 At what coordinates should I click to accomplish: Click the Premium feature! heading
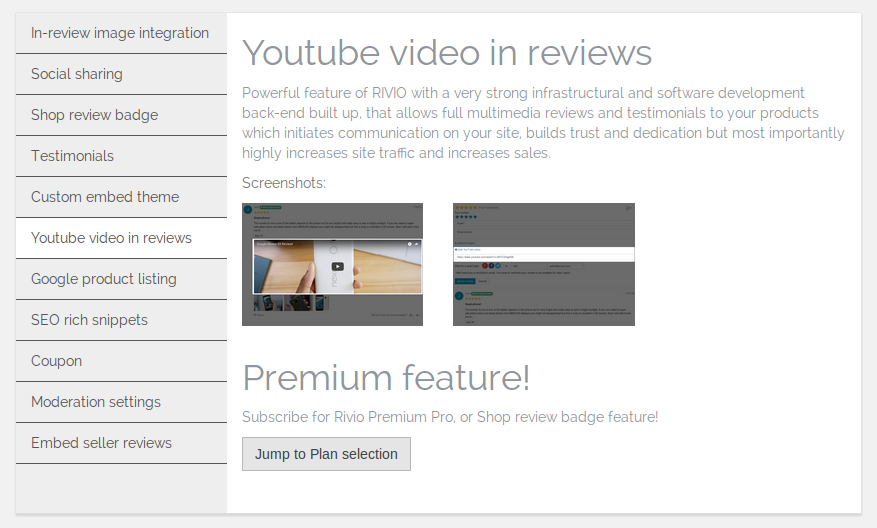[x=386, y=378]
